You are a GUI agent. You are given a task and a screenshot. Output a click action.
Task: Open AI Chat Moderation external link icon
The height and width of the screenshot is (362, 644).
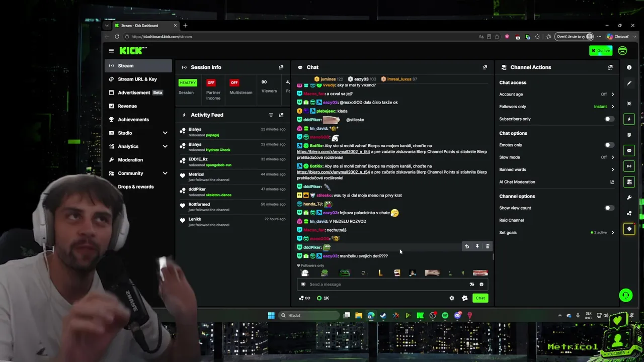[612, 182]
